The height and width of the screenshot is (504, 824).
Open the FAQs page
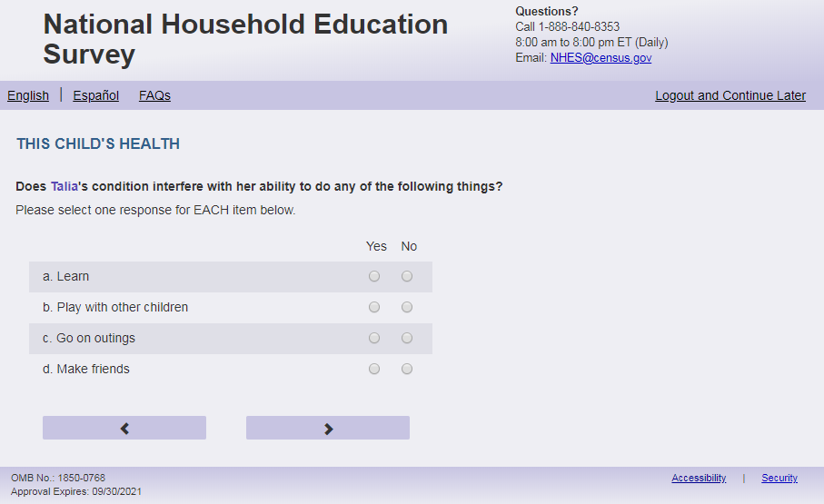tap(154, 95)
